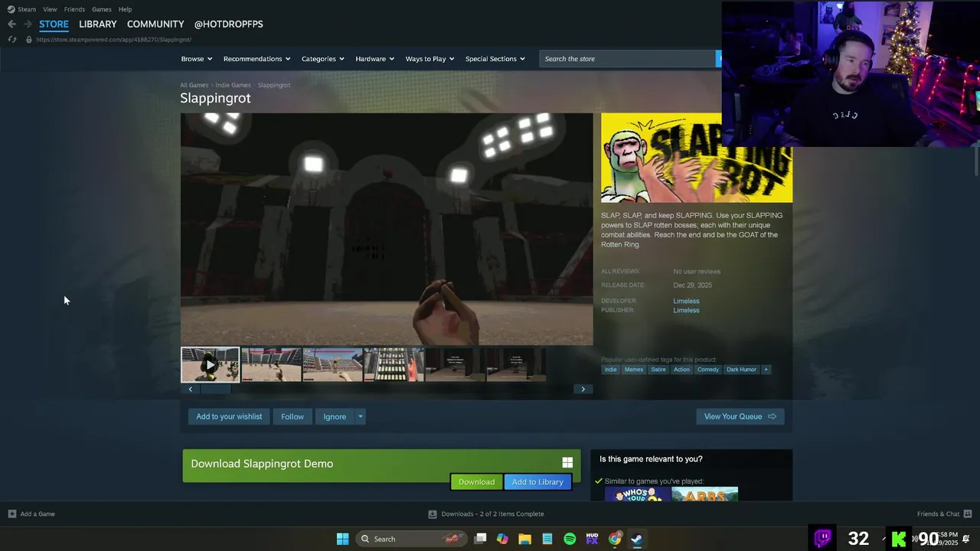Click the Dark Humor tag

[741, 370]
